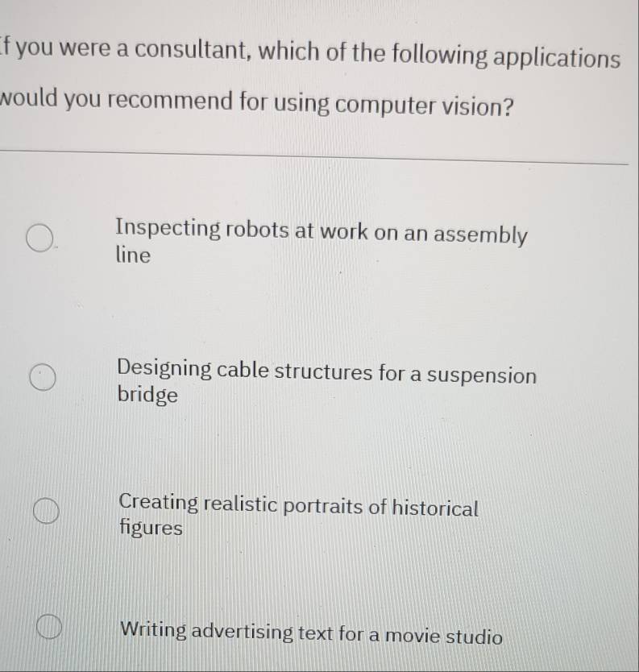Click the word 'line' in the first option

click(133, 256)
